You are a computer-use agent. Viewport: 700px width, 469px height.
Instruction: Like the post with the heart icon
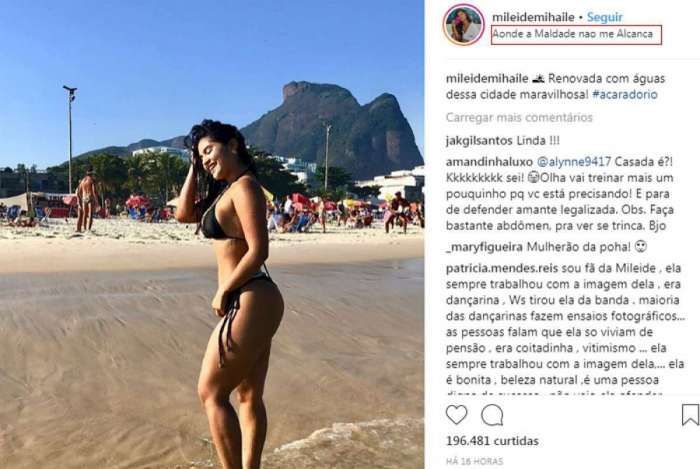[456, 415]
